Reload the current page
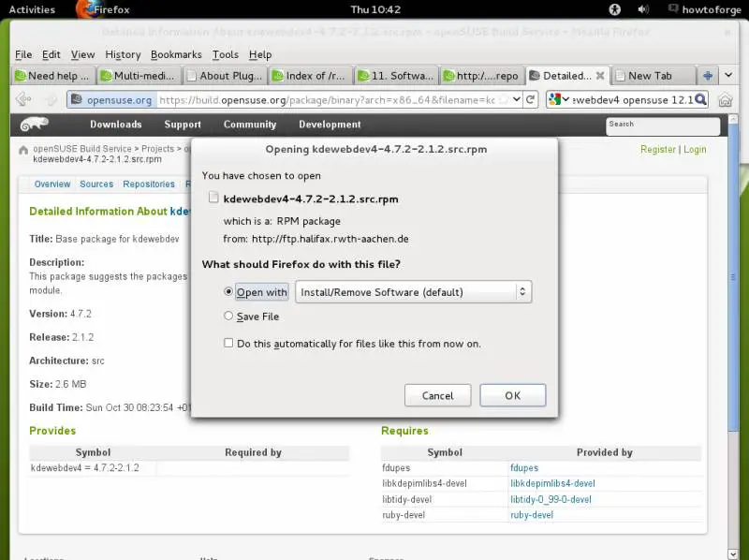Image resolution: width=749 pixels, height=560 pixels. click(530, 99)
